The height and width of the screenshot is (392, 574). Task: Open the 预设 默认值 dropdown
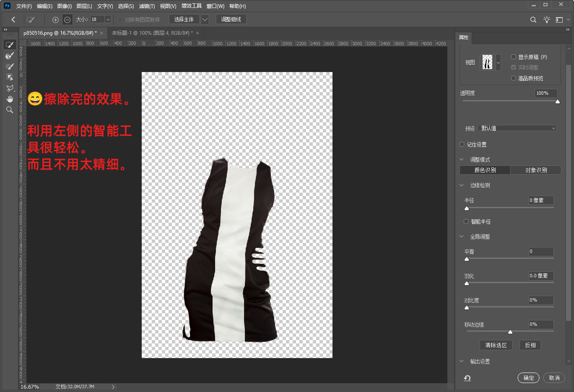(x=517, y=128)
